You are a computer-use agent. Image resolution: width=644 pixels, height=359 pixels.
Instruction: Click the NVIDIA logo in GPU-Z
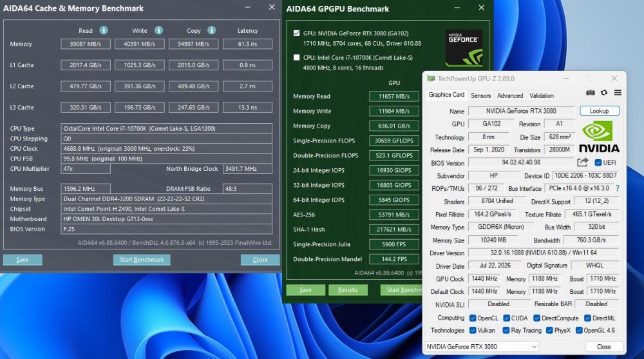click(x=599, y=137)
